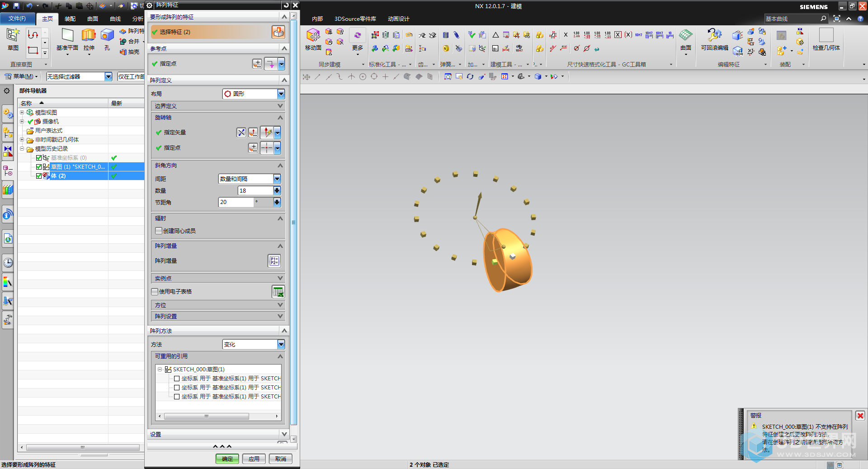Expand the 设置 section
Image resolution: width=868 pixels, height=469 pixels.
coord(218,434)
